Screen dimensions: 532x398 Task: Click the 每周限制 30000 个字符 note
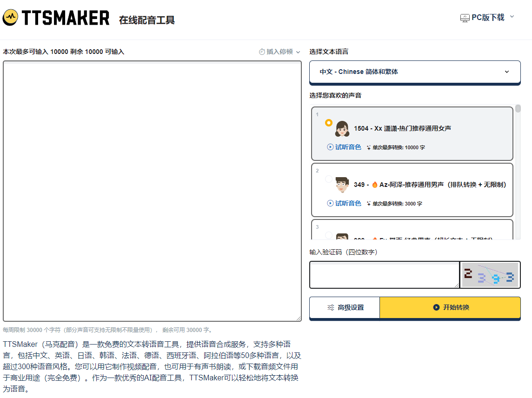(x=108, y=330)
